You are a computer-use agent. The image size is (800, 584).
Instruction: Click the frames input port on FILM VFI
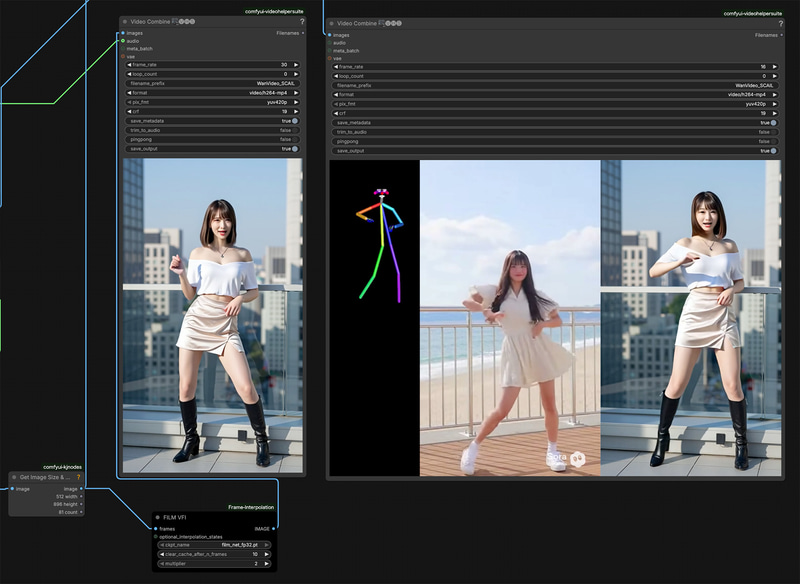tap(156, 529)
